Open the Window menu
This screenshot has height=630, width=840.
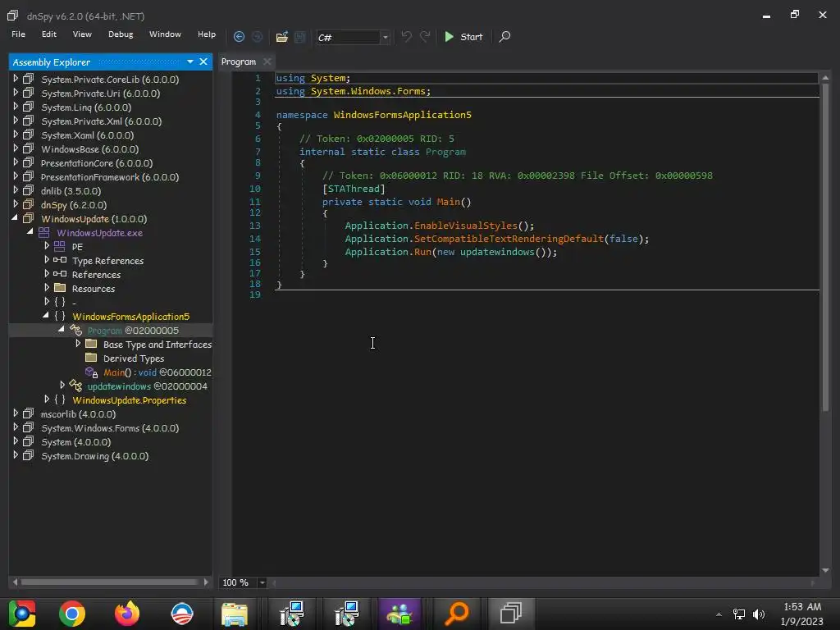point(165,34)
